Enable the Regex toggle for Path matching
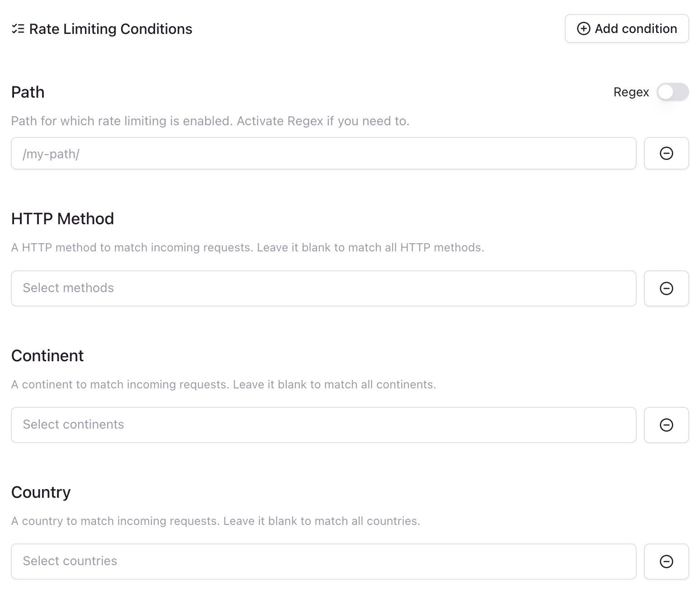700x595 pixels. point(672,92)
